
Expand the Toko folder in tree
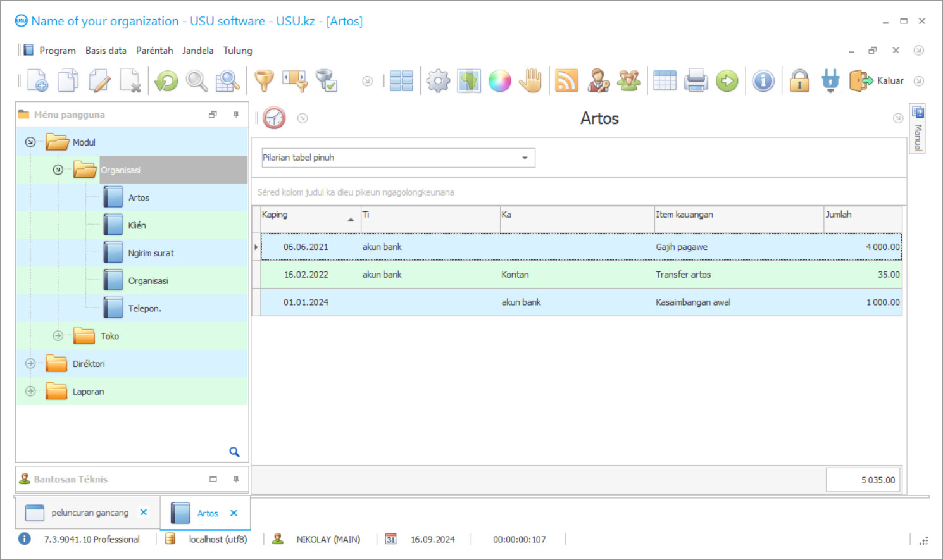click(58, 336)
